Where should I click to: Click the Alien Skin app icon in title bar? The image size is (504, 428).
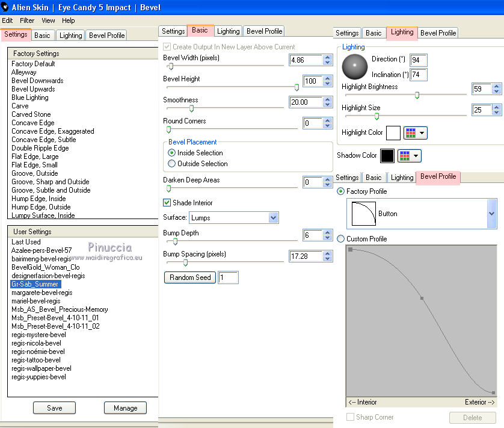click(5, 7)
